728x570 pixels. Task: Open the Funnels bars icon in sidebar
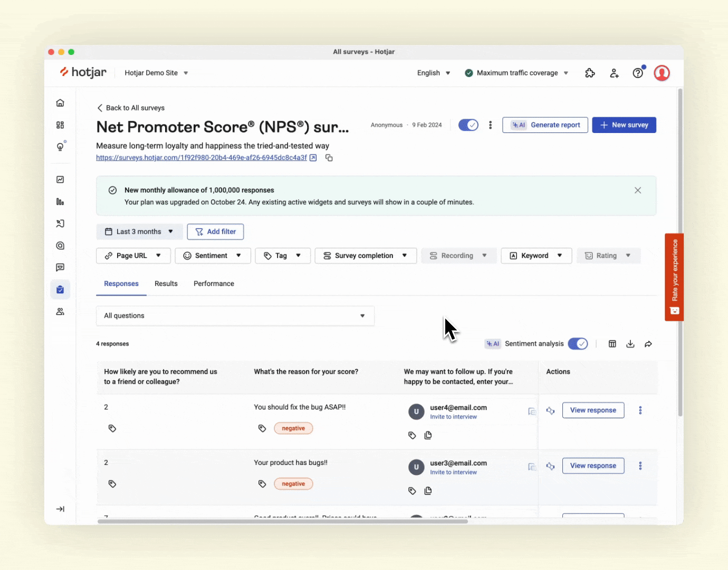60,202
